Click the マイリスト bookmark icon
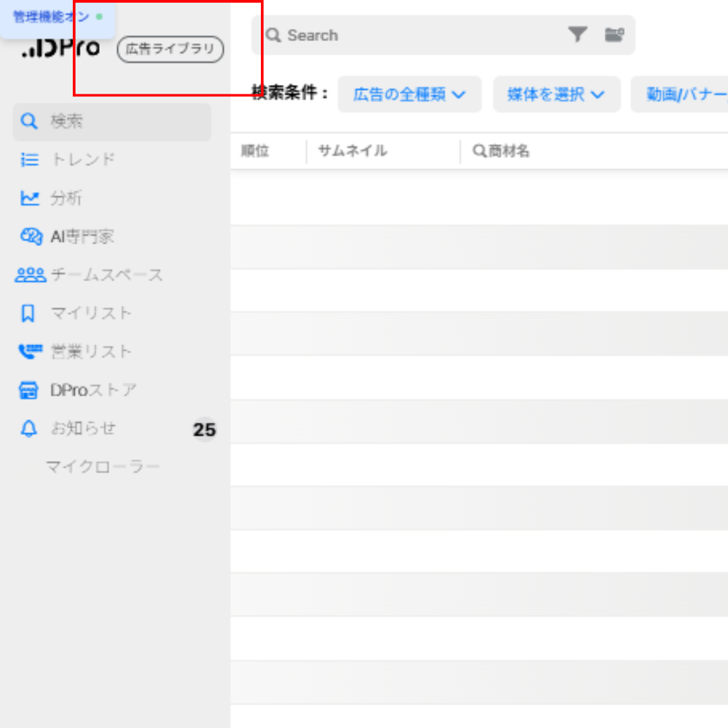Viewport: 728px width, 728px height. click(28, 313)
